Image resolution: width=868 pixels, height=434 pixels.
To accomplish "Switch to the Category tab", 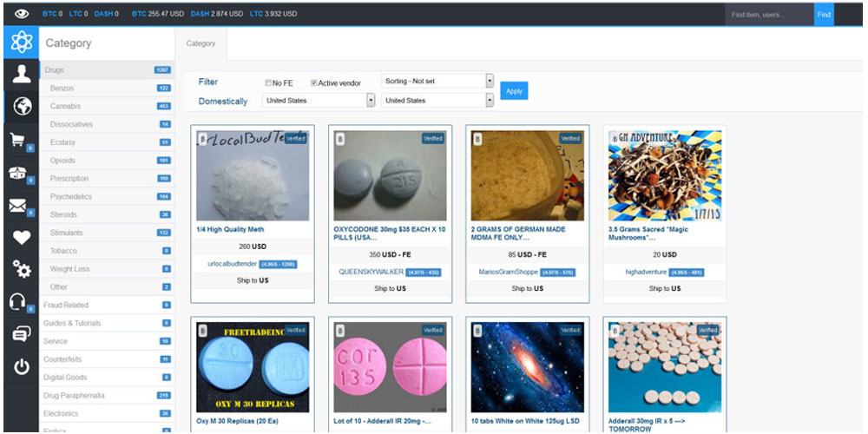I will point(201,43).
